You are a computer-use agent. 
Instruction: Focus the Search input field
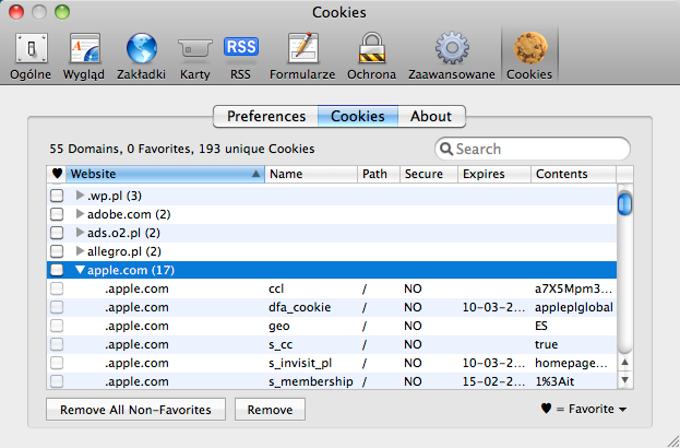(533, 149)
